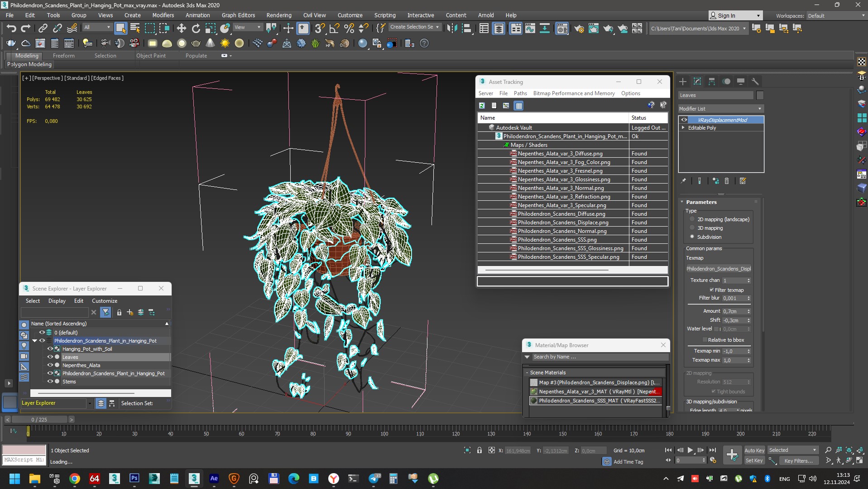
Task: Click the Undo arrow icon
Action: pos(11,29)
